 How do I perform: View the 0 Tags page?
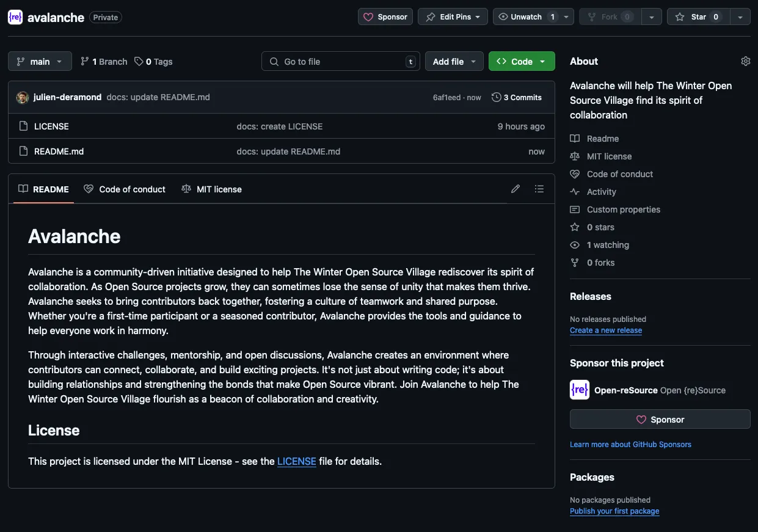coord(153,62)
